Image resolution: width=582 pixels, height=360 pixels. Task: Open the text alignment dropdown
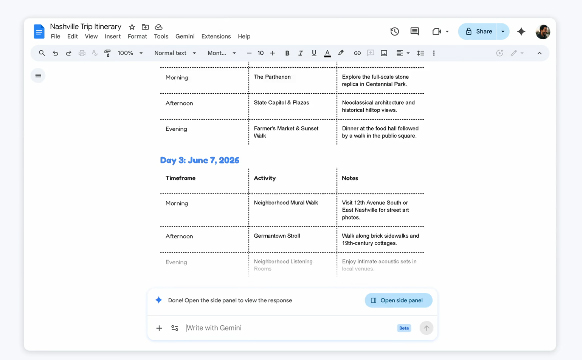(403, 53)
